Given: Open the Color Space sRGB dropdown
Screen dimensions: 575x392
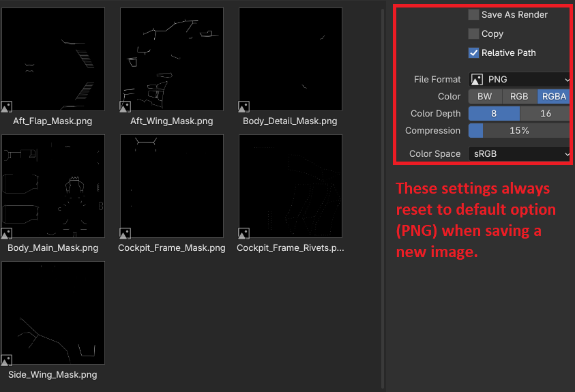Looking at the screenshot, I should [x=519, y=154].
